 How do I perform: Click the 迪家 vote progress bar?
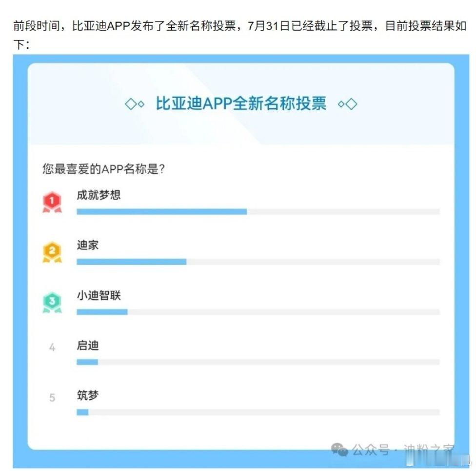(258, 262)
